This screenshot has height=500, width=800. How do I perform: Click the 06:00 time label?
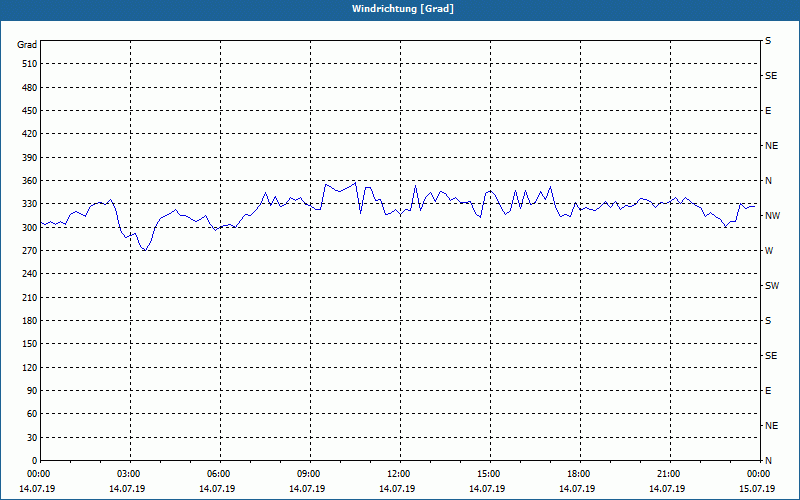219,474
